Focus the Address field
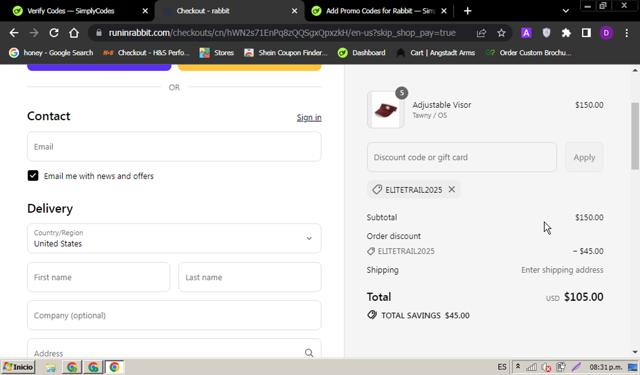640x375 pixels. tap(174, 350)
